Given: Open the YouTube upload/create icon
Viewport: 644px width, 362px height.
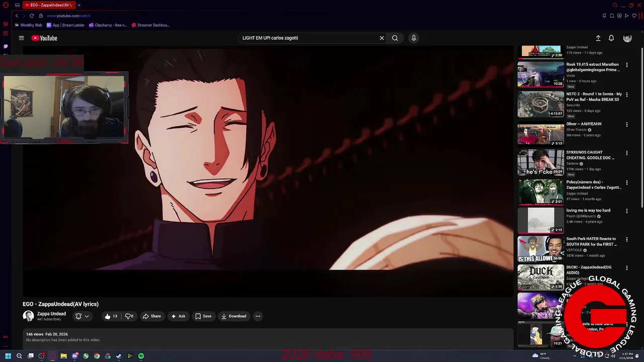Looking at the screenshot, I should click(x=598, y=38).
